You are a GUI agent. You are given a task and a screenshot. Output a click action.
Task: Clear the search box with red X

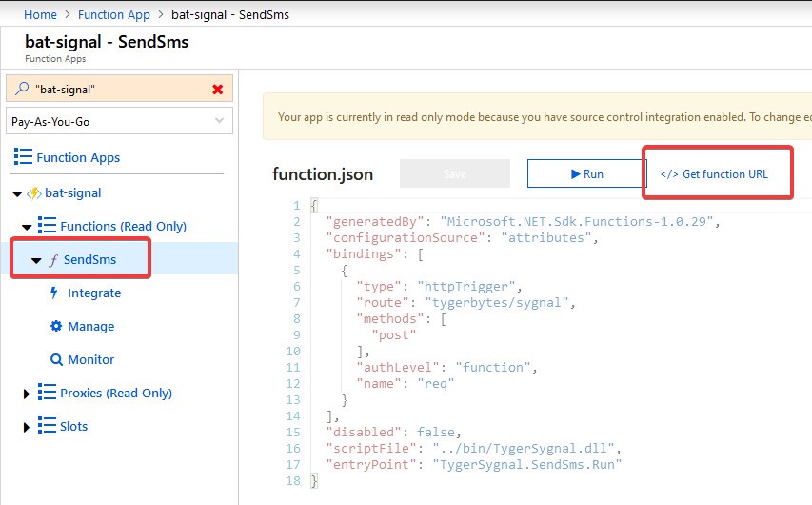click(218, 90)
